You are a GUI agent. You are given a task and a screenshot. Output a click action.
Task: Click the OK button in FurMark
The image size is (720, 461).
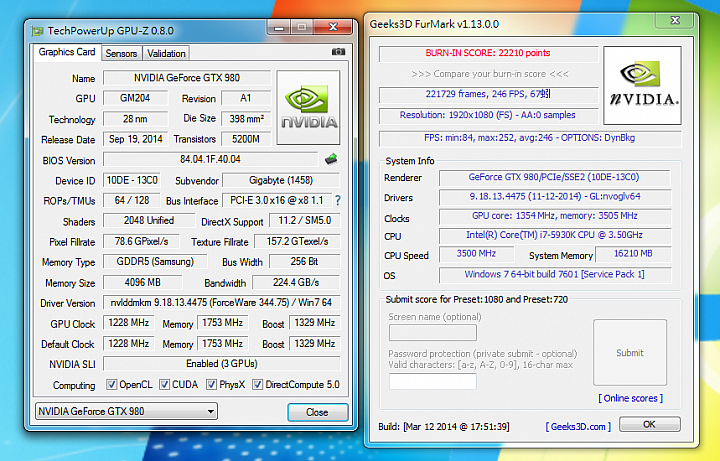click(649, 424)
